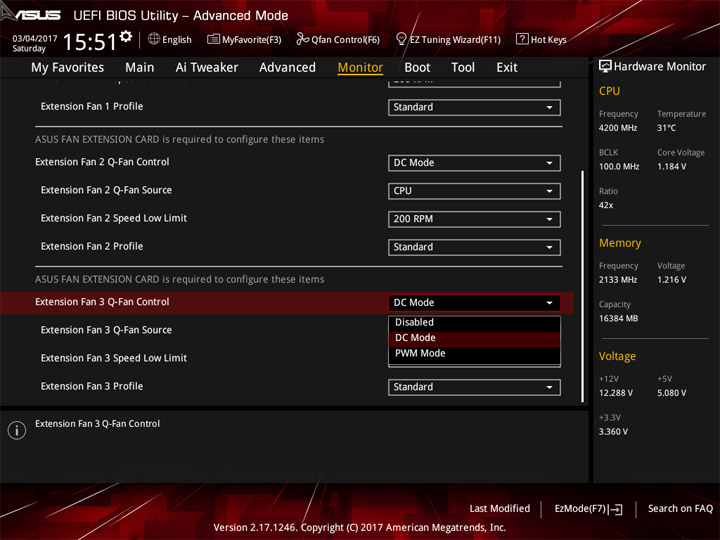Open the Extension Fan 2 Profile dropdown

(474, 247)
